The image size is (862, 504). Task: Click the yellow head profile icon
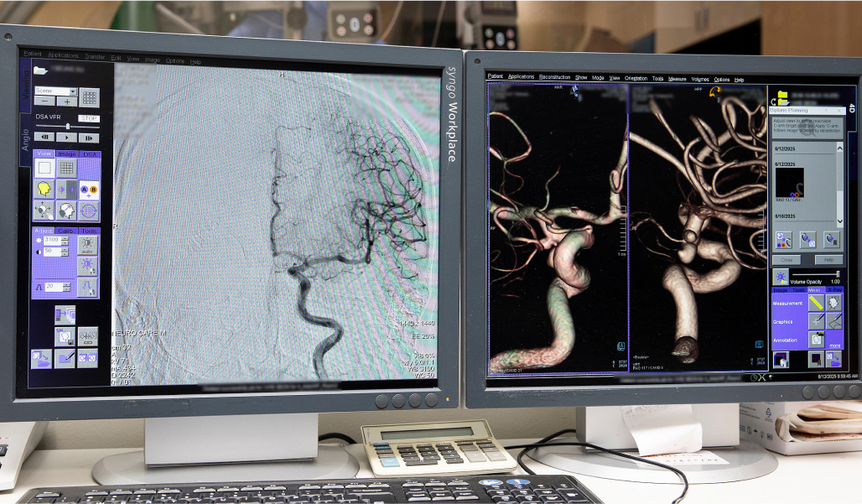pyautogui.click(x=44, y=190)
